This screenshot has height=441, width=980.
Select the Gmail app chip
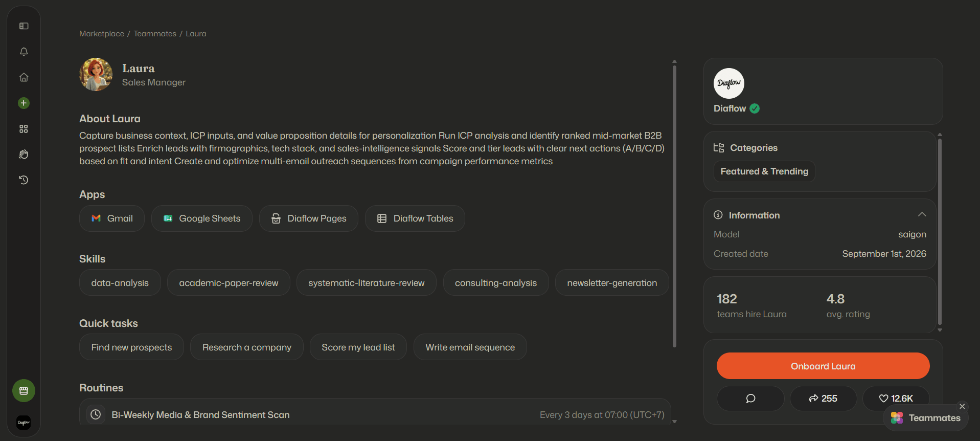click(x=112, y=218)
